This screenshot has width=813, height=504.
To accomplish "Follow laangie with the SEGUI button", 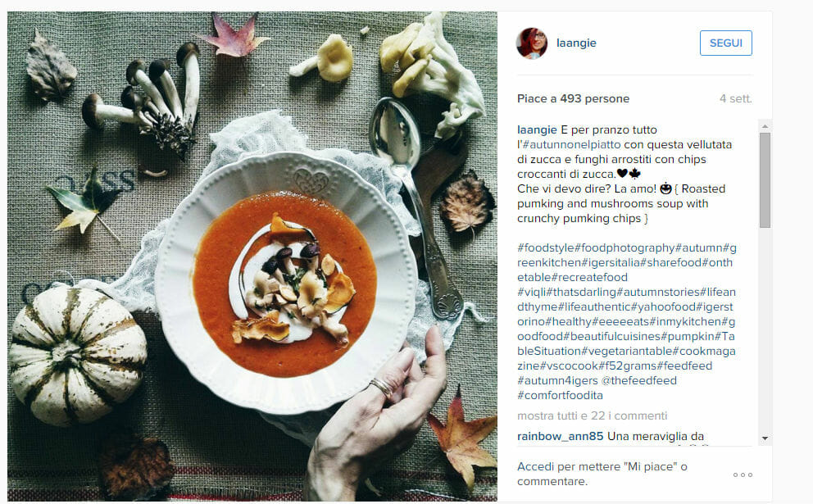I will [725, 43].
